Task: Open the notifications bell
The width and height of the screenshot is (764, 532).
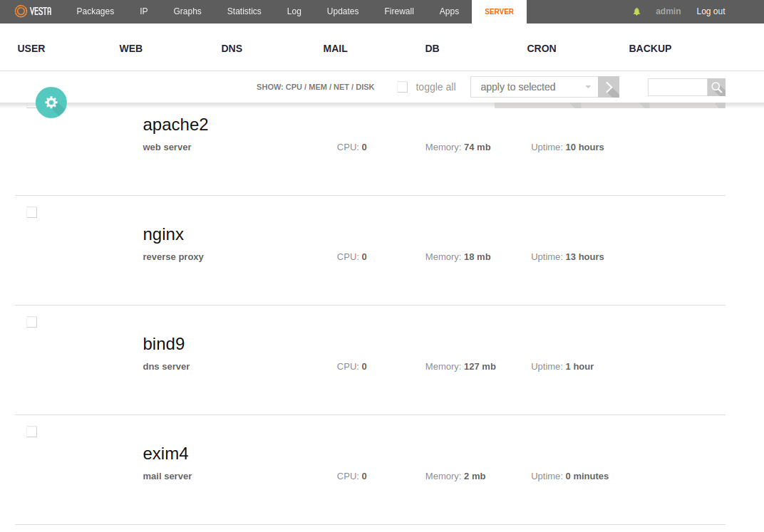Action: point(637,11)
